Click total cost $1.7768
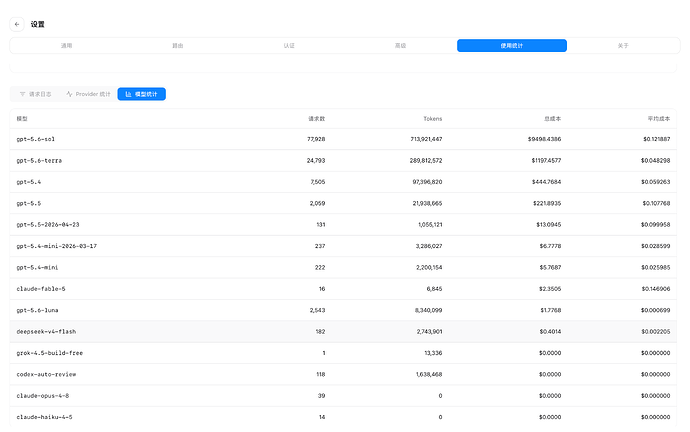 tap(551, 310)
